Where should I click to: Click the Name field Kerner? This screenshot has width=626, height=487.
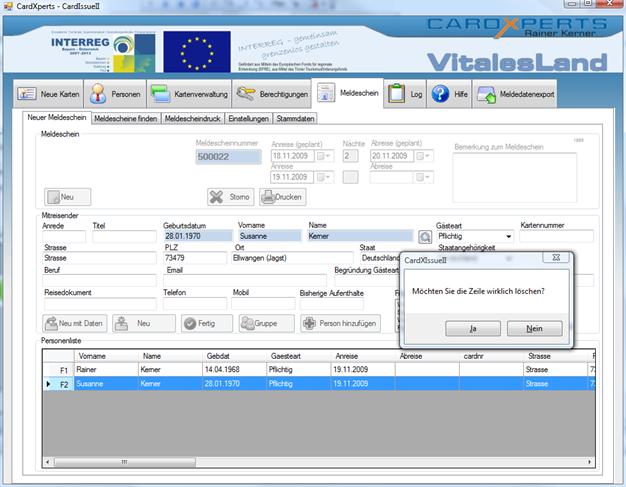361,236
